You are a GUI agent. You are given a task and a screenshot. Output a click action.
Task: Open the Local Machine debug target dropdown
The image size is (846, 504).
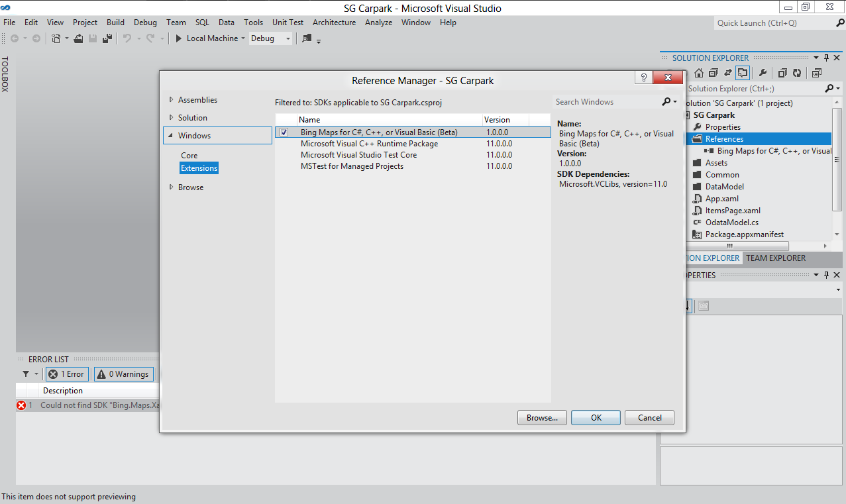click(x=243, y=38)
